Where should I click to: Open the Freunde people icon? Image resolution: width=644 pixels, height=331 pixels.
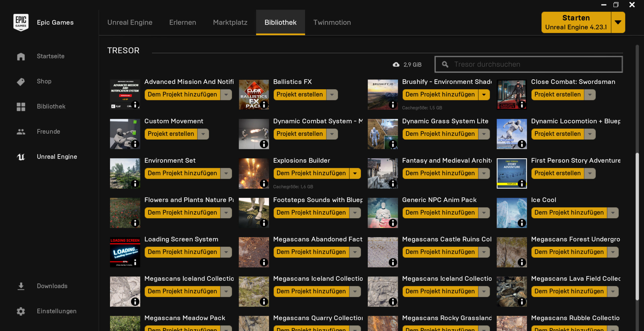click(21, 132)
